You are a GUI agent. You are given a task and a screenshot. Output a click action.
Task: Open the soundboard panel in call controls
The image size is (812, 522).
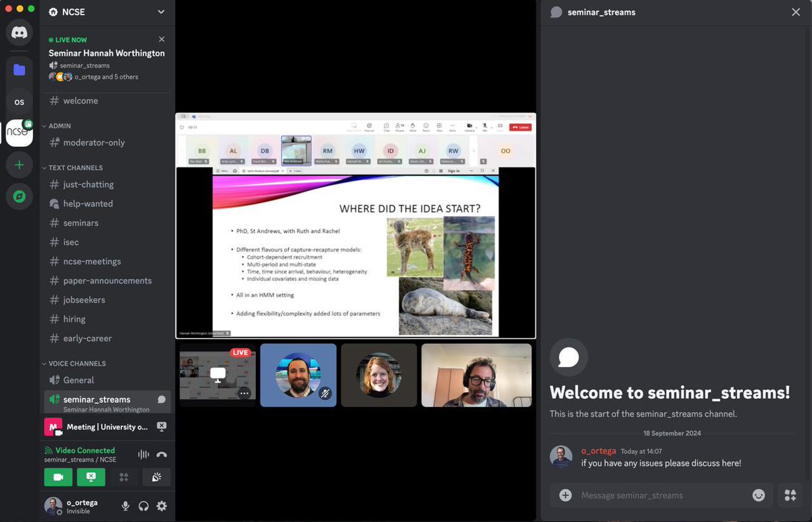click(156, 477)
